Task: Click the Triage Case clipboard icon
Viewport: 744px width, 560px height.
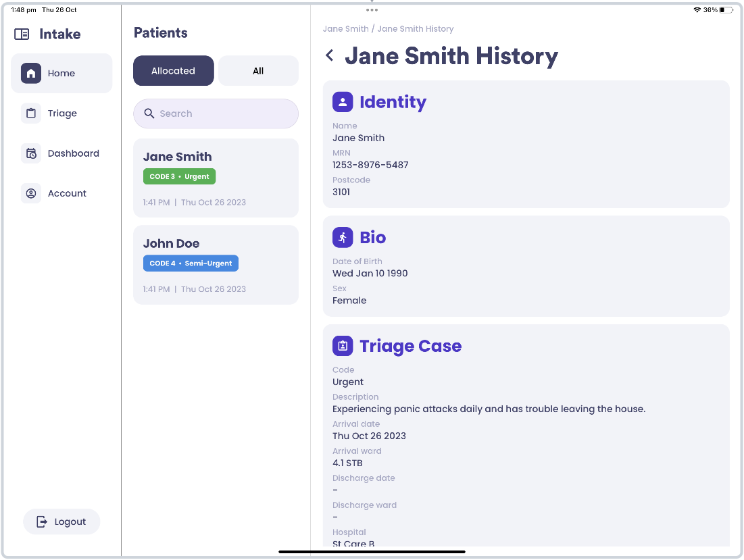Action: pyautogui.click(x=343, y=346)
